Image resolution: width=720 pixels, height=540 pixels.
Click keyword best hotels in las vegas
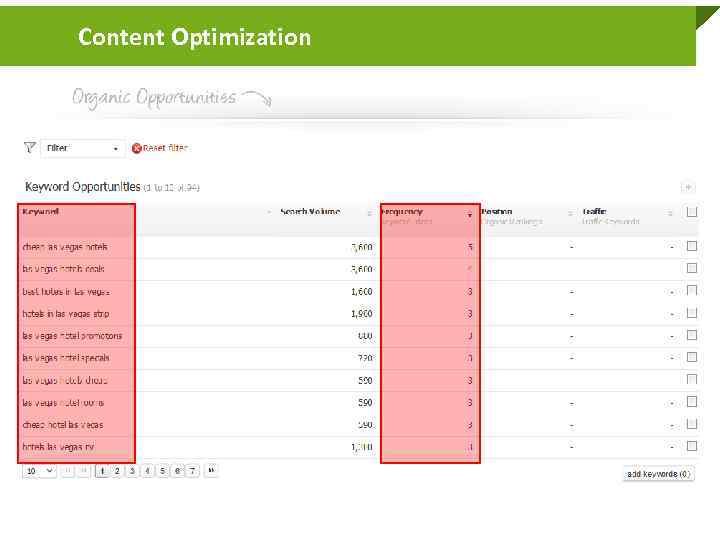(x=66, y=292)
